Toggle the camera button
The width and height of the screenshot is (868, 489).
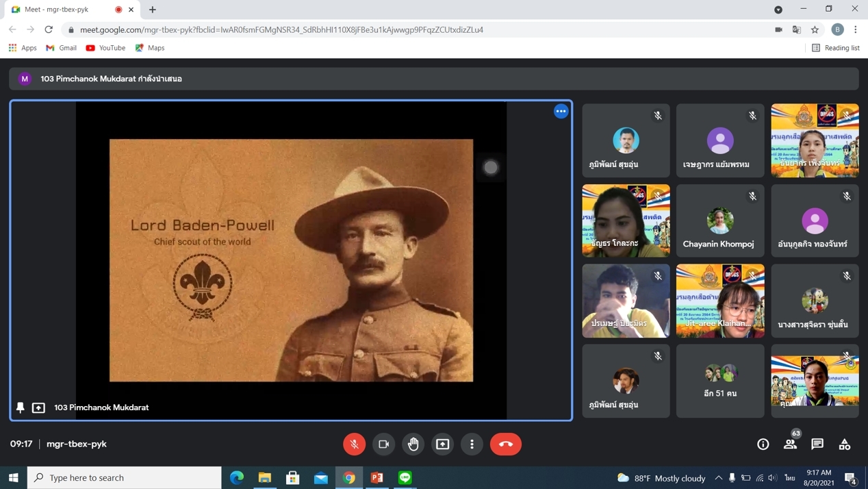coord(383,444)
